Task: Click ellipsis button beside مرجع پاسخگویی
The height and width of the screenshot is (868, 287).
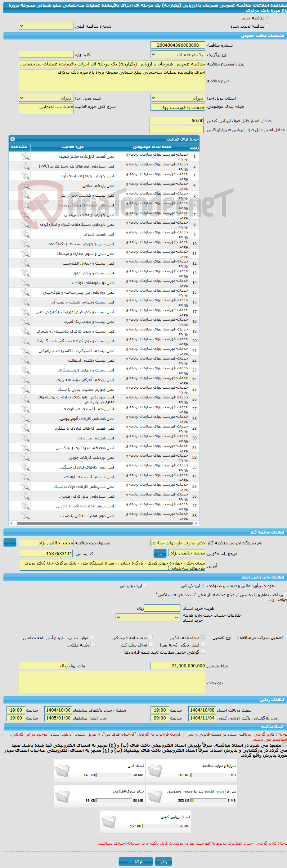Action: (160, 553)
